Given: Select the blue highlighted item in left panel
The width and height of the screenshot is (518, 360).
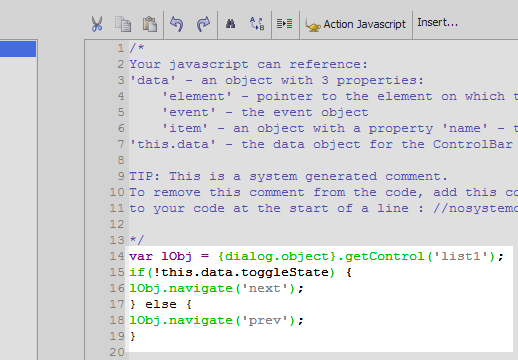Looking at the screenshot, I should pyautogui.click(x=18, y=49).
